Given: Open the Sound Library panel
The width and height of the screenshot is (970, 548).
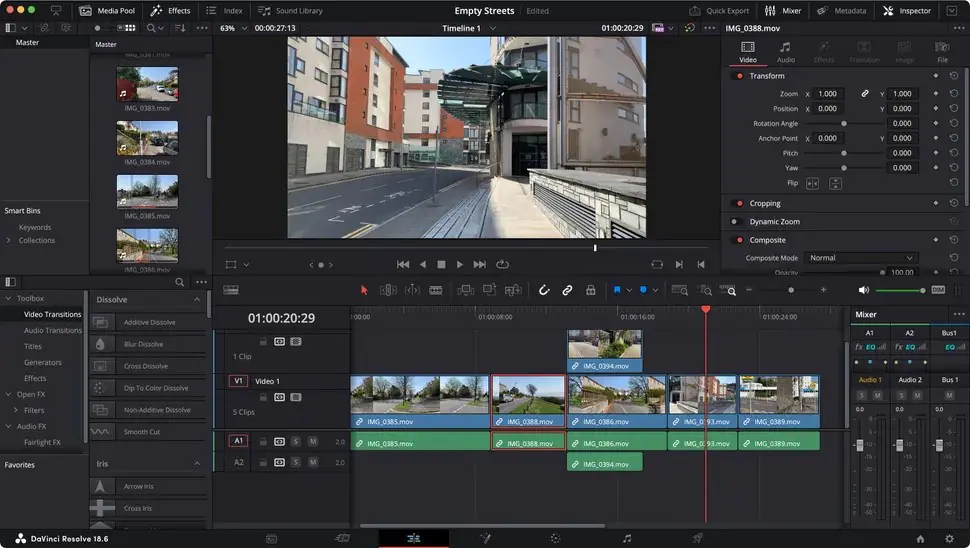Looking at the screenshot, I should click(290, 11).
